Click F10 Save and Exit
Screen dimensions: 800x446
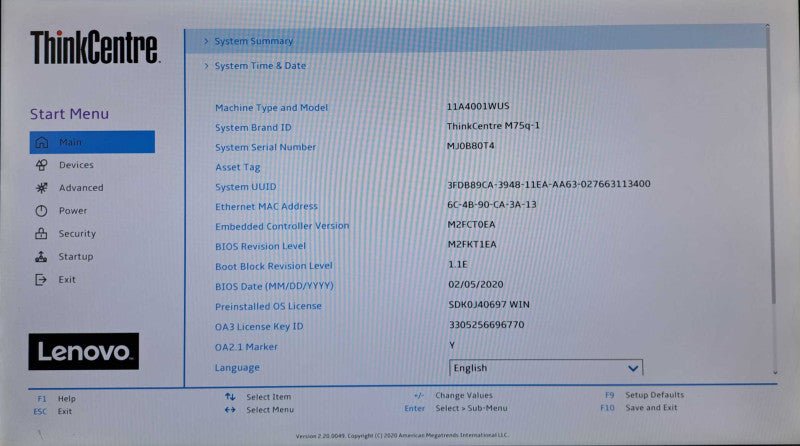[x=639, y=408]
